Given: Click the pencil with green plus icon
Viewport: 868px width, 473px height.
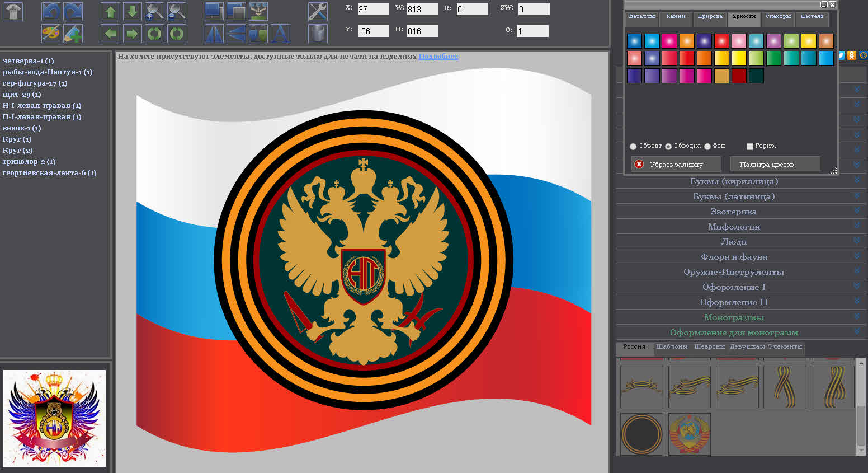Looking at the screenshot, I should pyautogui.click(x=73, y=34).
